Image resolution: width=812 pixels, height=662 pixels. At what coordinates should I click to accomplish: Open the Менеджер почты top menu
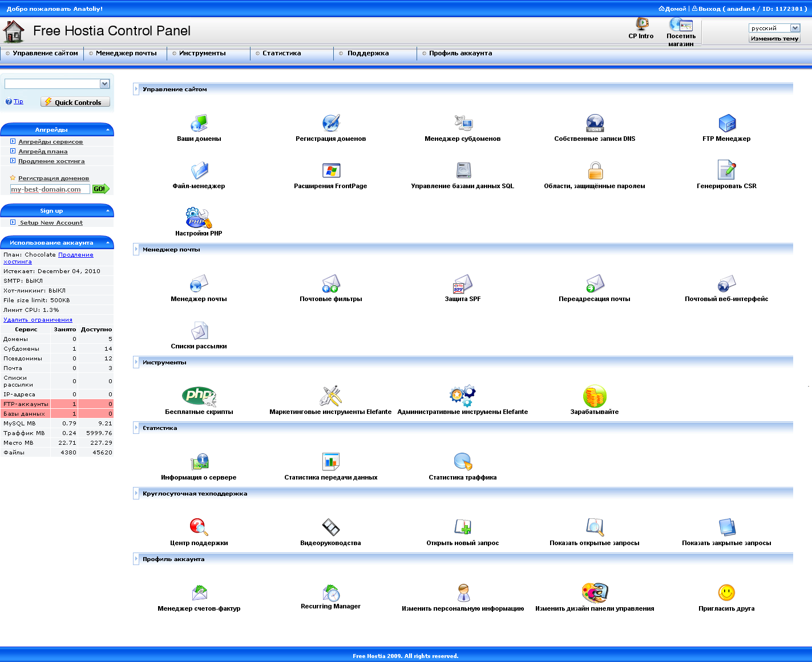coord(125,53)
